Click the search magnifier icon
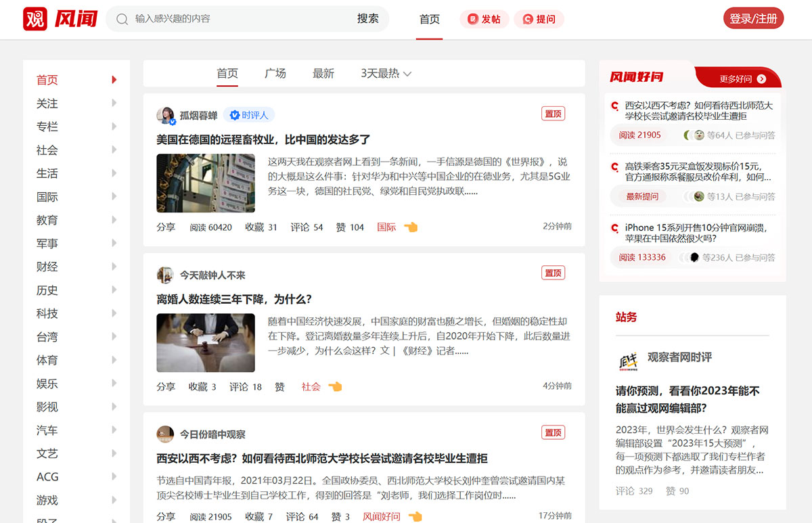The image size is (812, 523). tap(122, 19)
